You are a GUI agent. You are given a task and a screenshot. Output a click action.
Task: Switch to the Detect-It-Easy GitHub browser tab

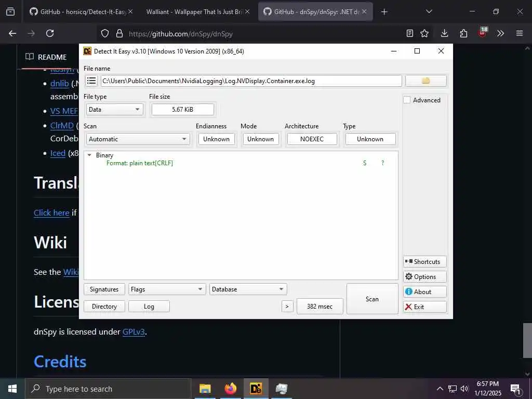82,12
